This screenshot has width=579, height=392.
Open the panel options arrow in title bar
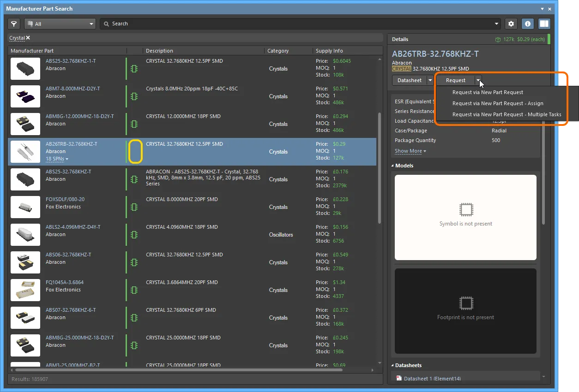[543, 9]
